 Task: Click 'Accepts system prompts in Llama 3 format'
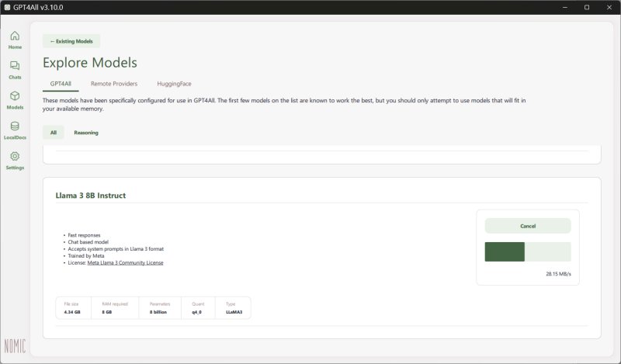(116, 249)
